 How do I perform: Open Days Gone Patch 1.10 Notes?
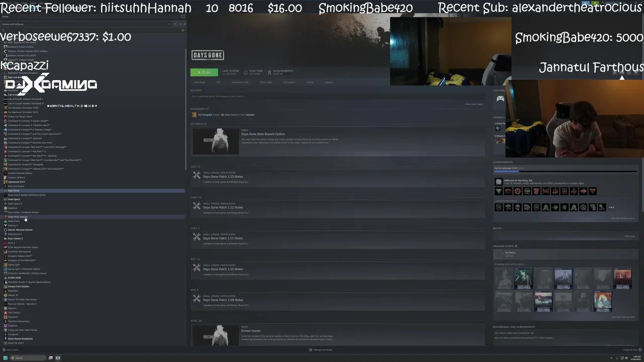pos(222,269)
